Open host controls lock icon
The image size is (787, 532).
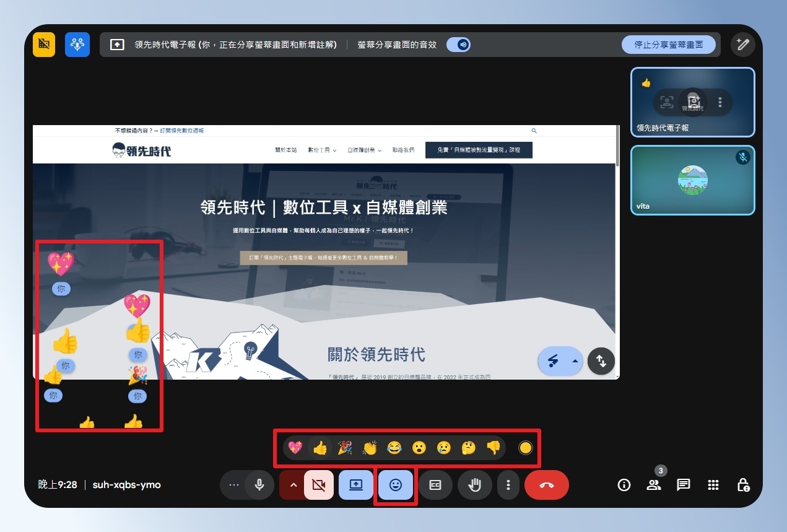pyautogui.click(x=743, y=485)
